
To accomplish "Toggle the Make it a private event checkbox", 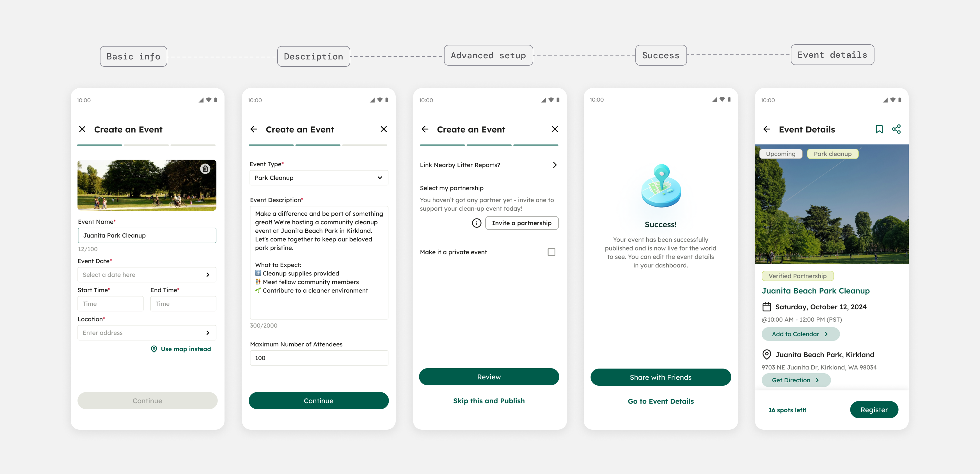I will click(x=551, y=252).
